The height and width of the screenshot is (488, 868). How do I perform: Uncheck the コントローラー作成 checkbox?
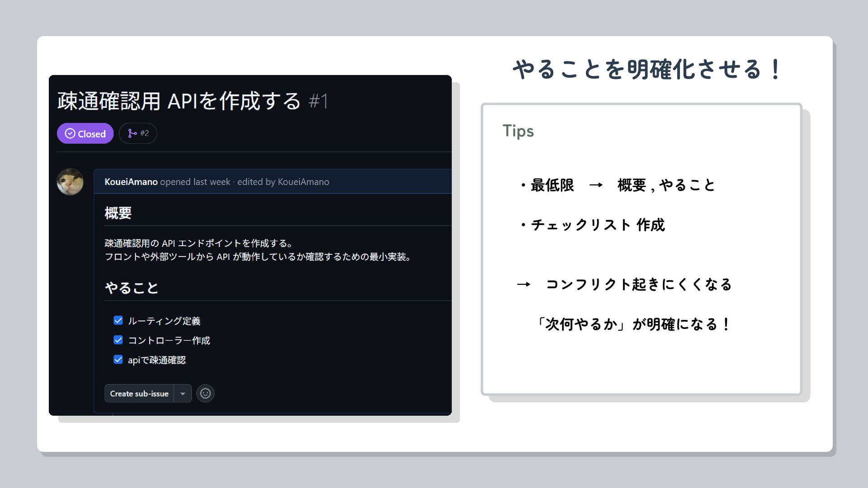click(118, 340)
